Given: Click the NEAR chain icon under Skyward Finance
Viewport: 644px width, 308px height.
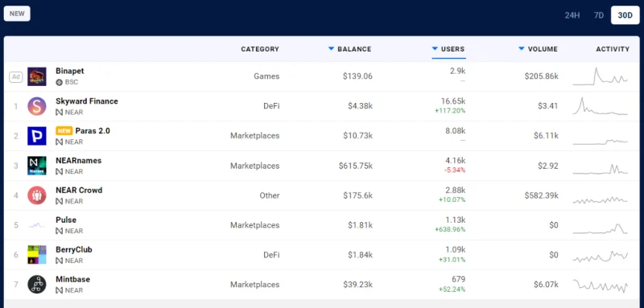Looking at the screenshot, I should tap(59, 112).
